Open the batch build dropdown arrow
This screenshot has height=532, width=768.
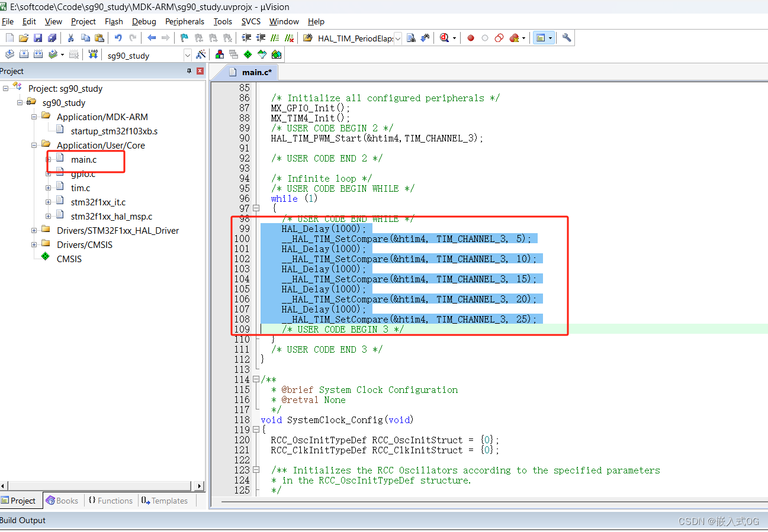(62, 54)
